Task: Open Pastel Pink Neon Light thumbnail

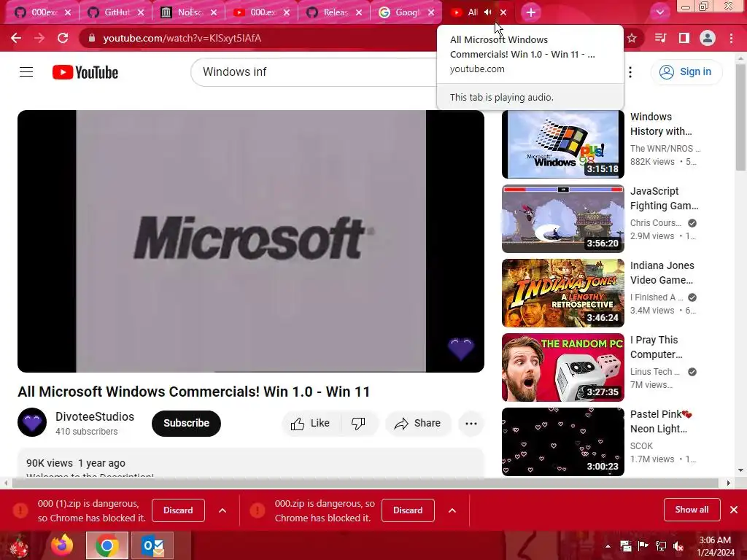Action: [562, 441]
